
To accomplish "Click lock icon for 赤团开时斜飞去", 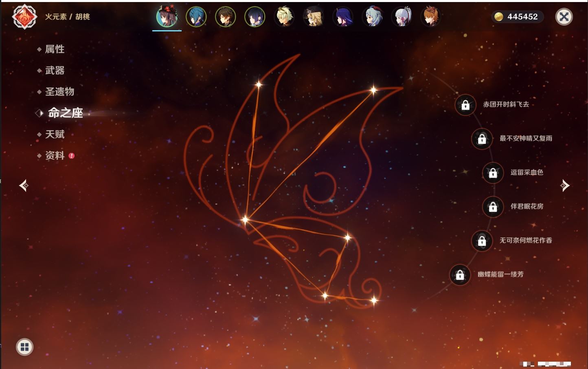I will [x=465, y=105].
